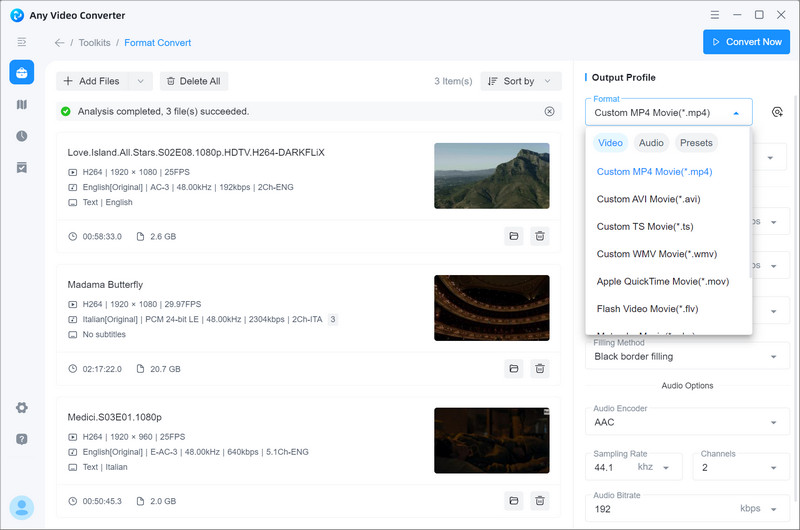Viewport: 800px width, 530px height.
Task: Switch to the Presets format tab
Action: tap(696, 143)
